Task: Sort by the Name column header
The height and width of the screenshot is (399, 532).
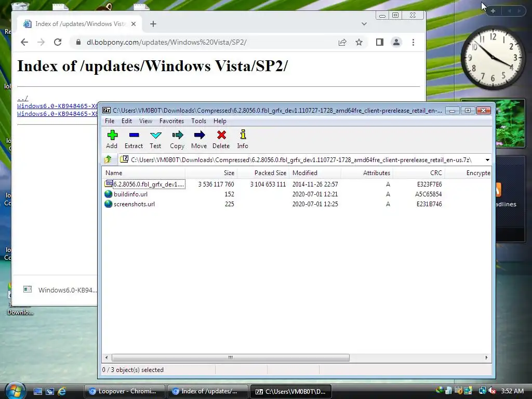Action: click(x=143, y=173)
